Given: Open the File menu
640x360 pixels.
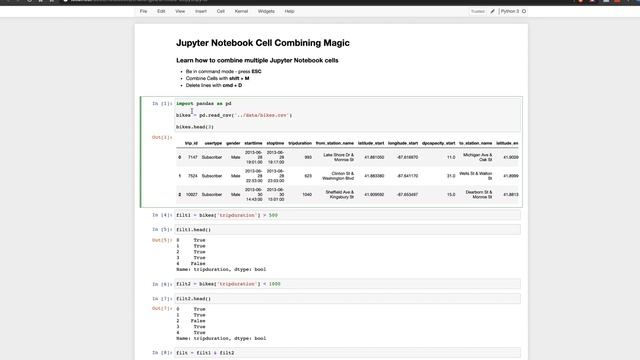Looking at the screenshot, I should 143,11.
